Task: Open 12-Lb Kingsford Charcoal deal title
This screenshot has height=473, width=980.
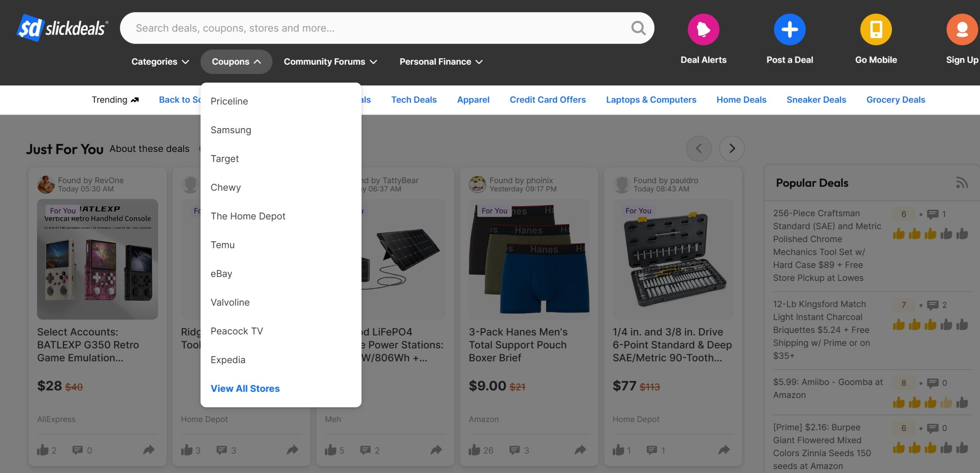Action: pos(821,330)
